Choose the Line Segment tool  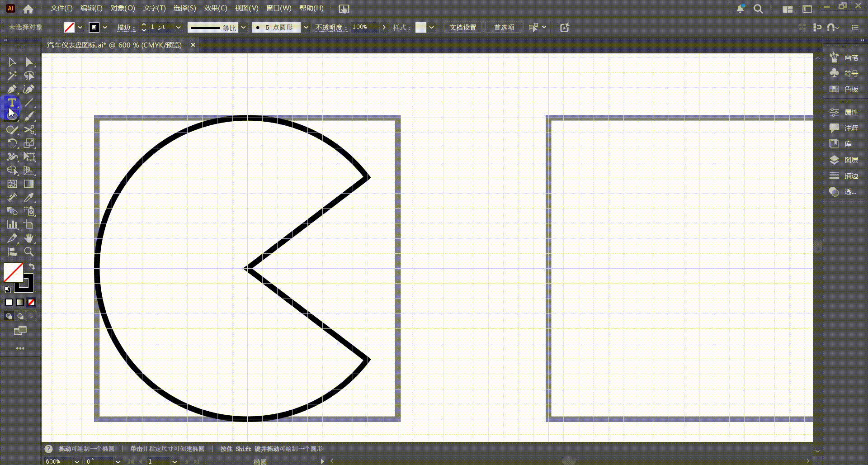tap(29, 103)
